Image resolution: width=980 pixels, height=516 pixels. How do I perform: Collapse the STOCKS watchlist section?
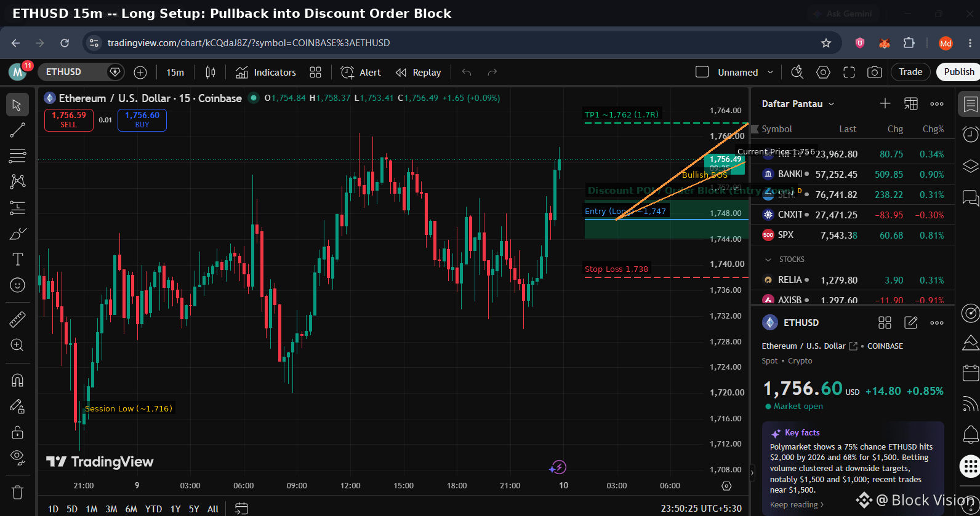(768, 260)
